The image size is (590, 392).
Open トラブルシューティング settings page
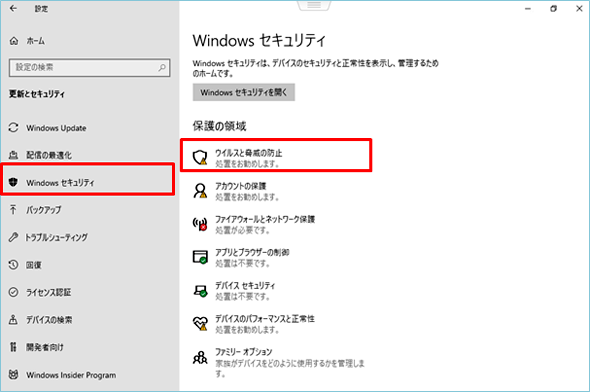[56, 237]
